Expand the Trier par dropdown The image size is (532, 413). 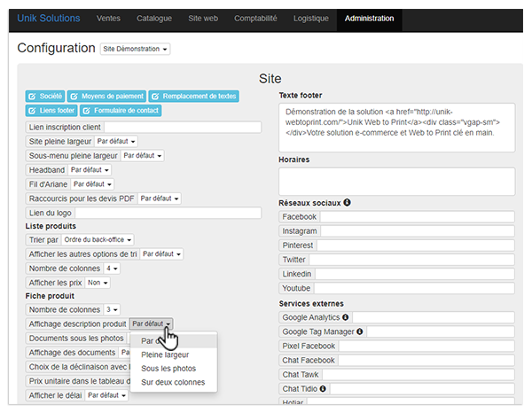point(99,239)
